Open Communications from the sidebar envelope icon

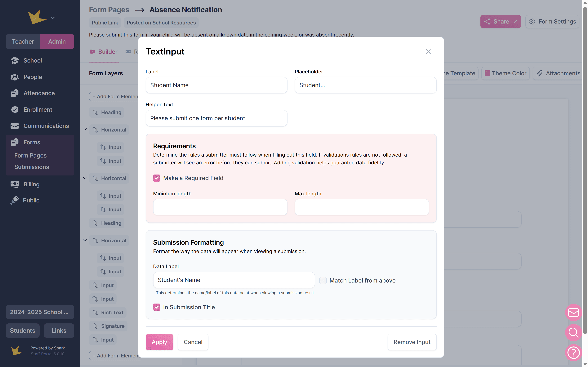click(x=15, y=126)
